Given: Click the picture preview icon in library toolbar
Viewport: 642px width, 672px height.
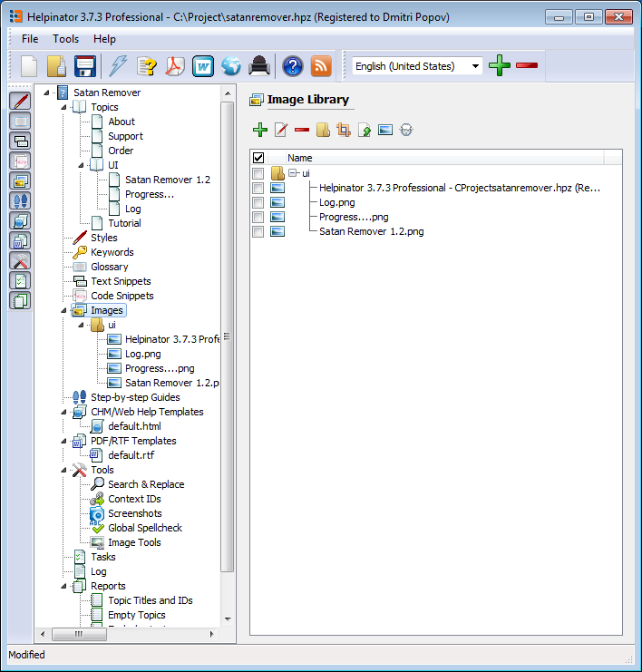Looking at the screenshot, I should [385, 130].
